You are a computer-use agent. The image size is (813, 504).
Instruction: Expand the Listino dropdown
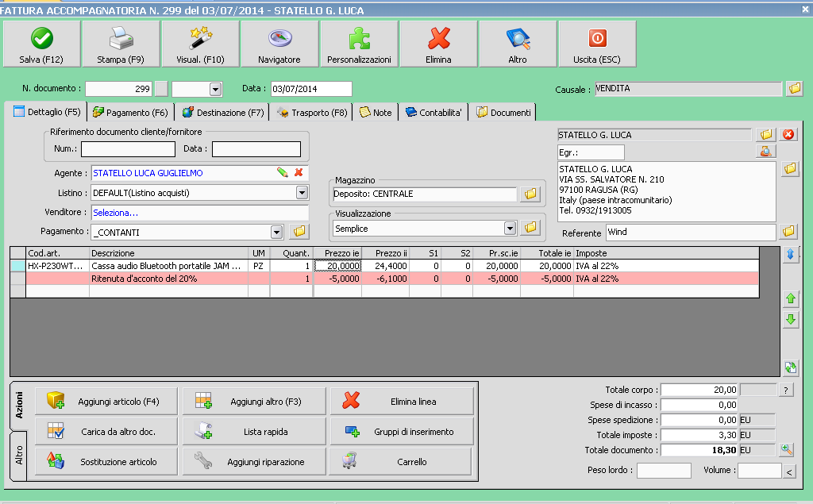(x=302, y=193)
